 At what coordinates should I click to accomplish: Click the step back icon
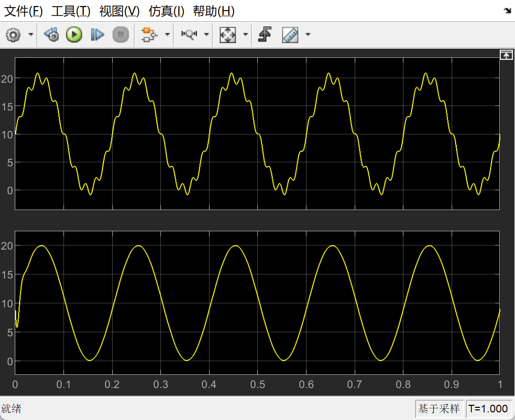[52, 34]
